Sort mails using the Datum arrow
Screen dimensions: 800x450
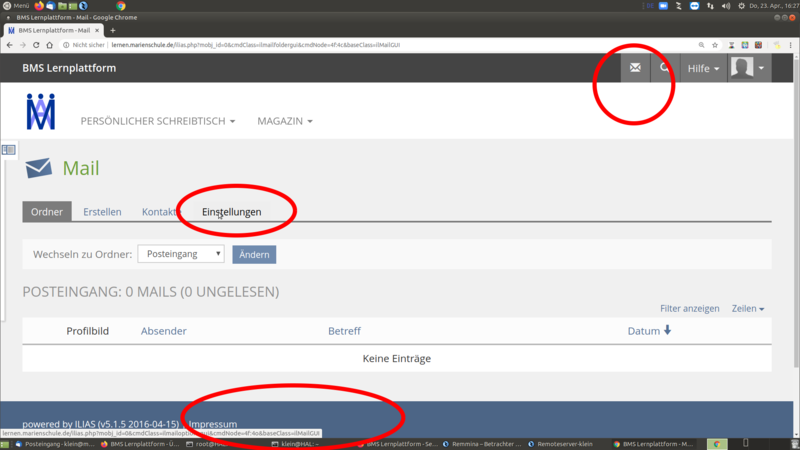667,331
